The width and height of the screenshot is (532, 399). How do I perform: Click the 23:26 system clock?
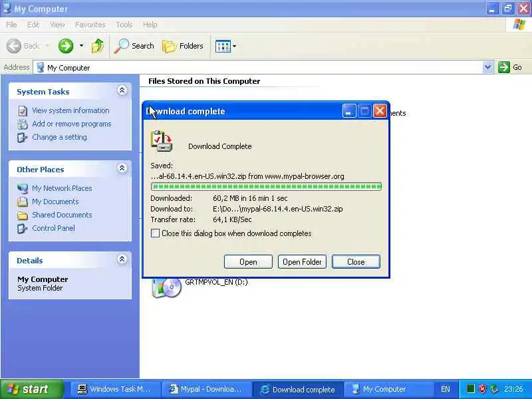(513, 389)
